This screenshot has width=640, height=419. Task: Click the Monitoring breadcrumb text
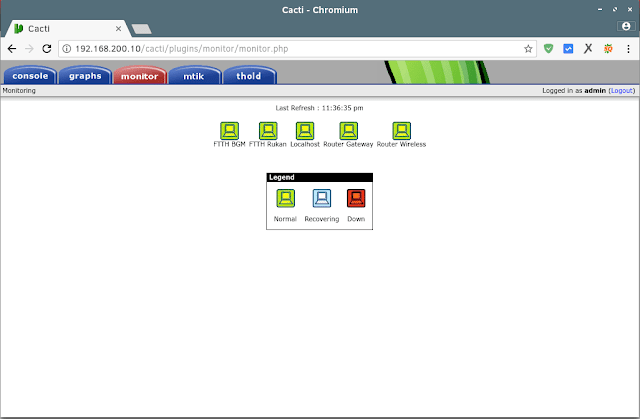(x=19, y=91)
